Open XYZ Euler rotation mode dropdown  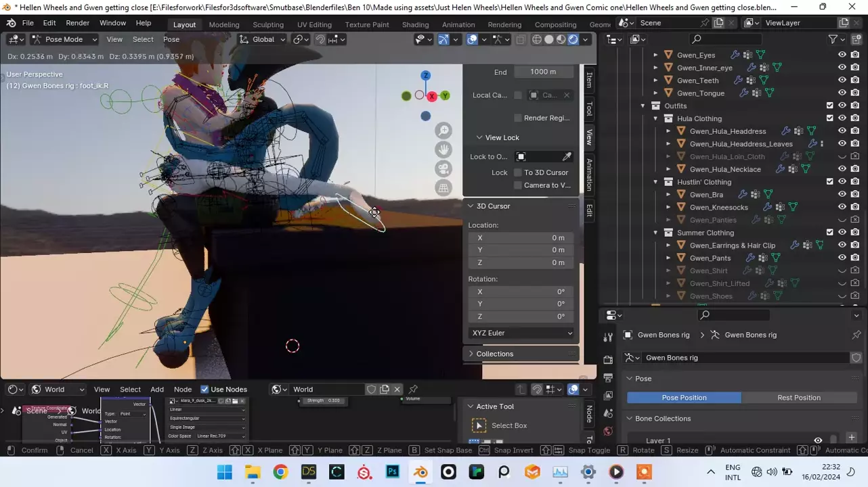click(521, 333)
